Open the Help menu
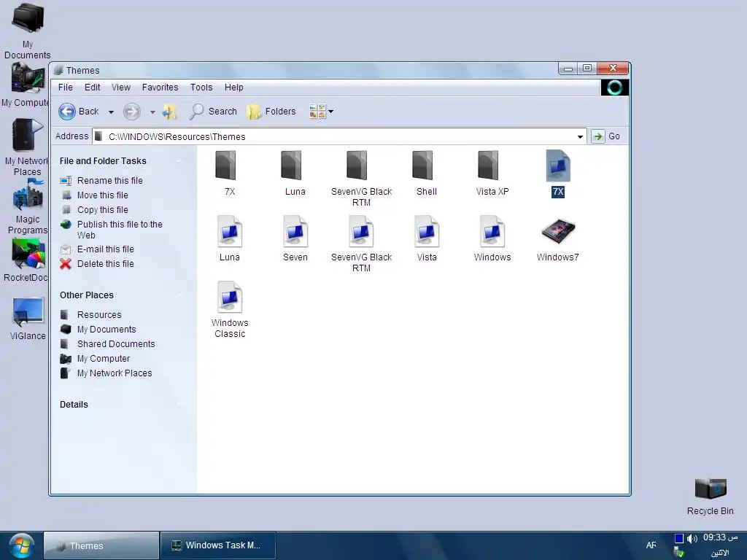This screenshot has width=747, height=560. click(234, 87)
